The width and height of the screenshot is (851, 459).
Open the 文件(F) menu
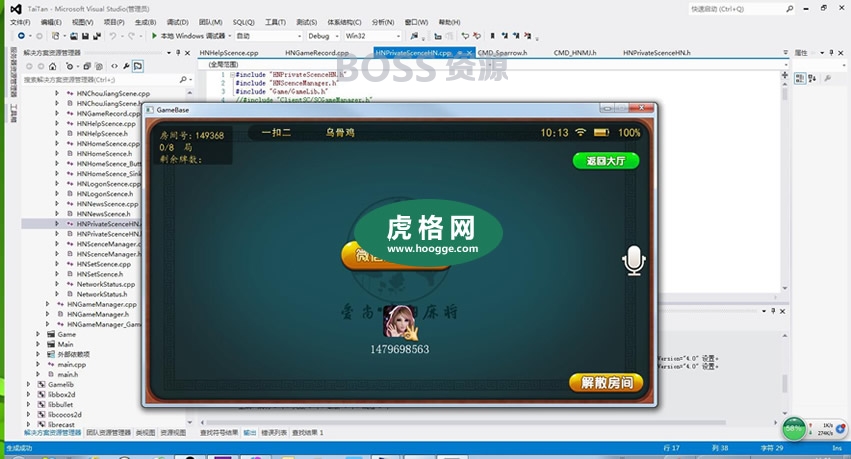(20, 22)
